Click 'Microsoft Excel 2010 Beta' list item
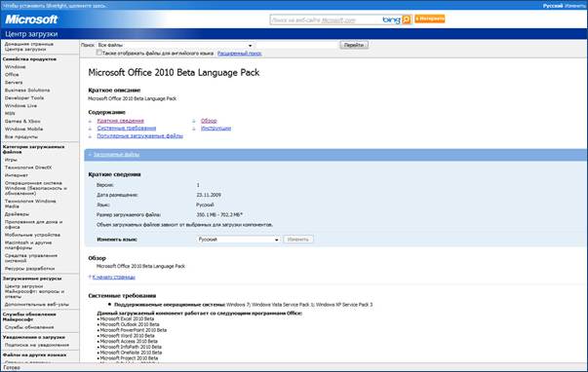588x372 pixels. point(127,318)
